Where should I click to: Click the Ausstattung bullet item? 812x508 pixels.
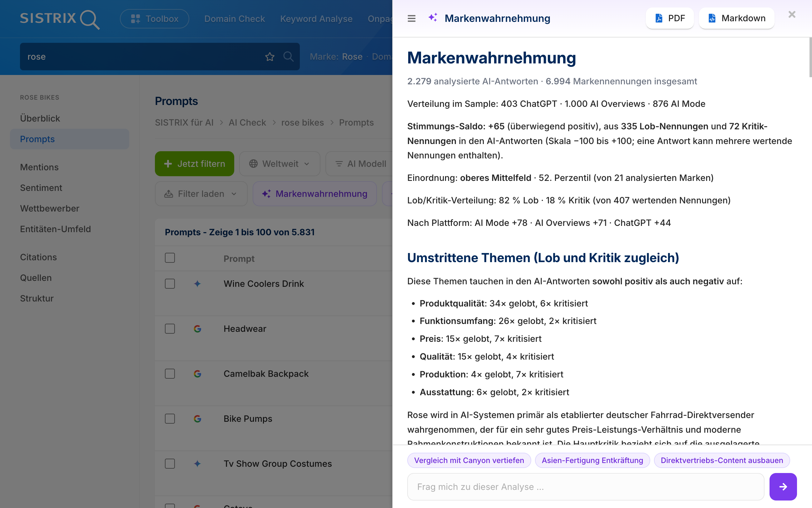494,392
